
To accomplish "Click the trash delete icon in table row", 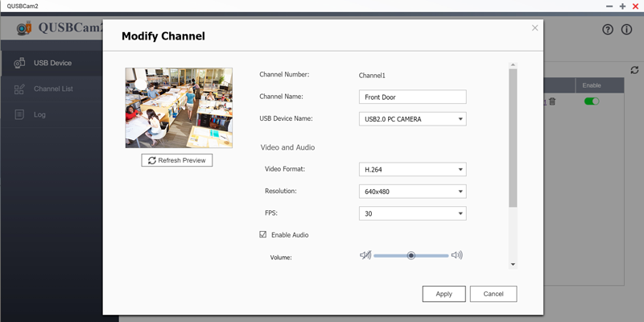I will point(552,101).
